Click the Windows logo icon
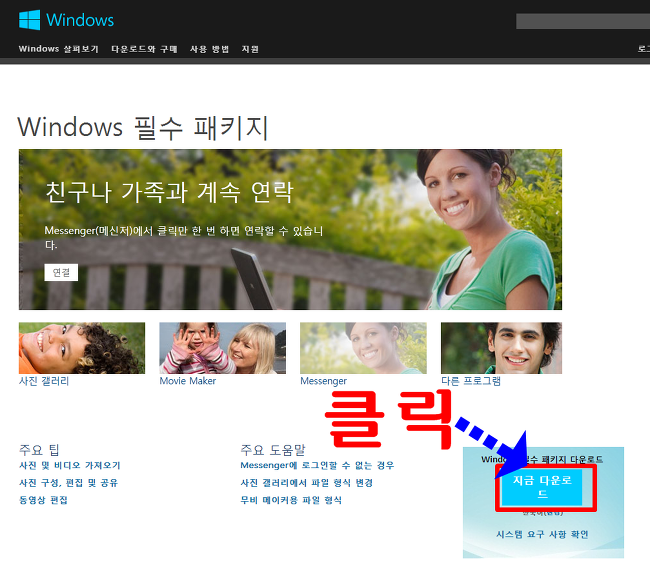The width and height of the screenshot is (650, 570). pos(29,19)
